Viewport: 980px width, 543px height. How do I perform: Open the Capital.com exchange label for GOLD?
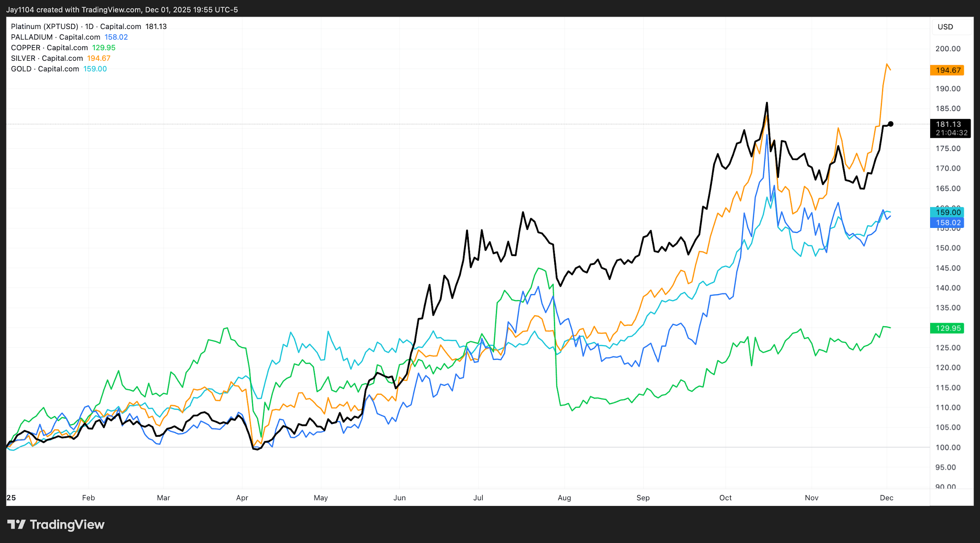[x=59, y=69]
